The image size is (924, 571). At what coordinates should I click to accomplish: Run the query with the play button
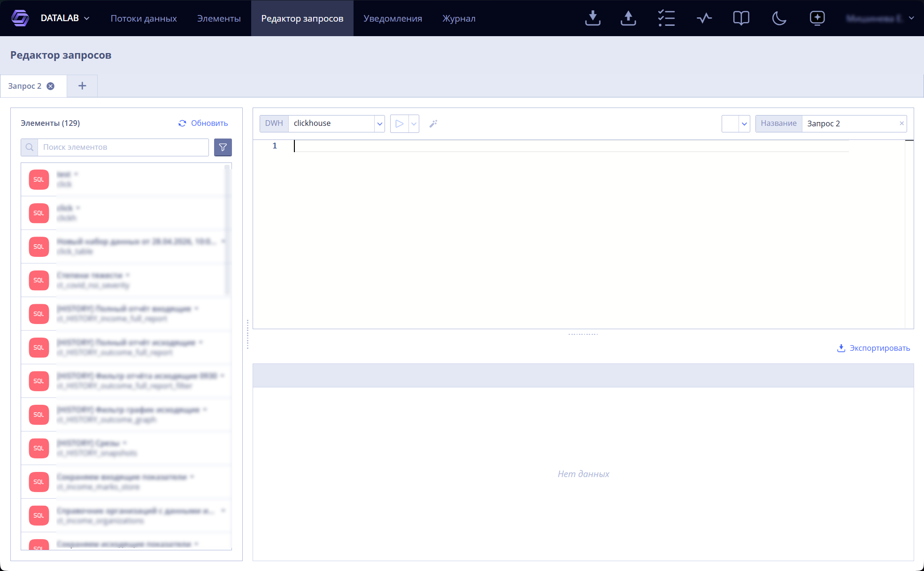399,123
